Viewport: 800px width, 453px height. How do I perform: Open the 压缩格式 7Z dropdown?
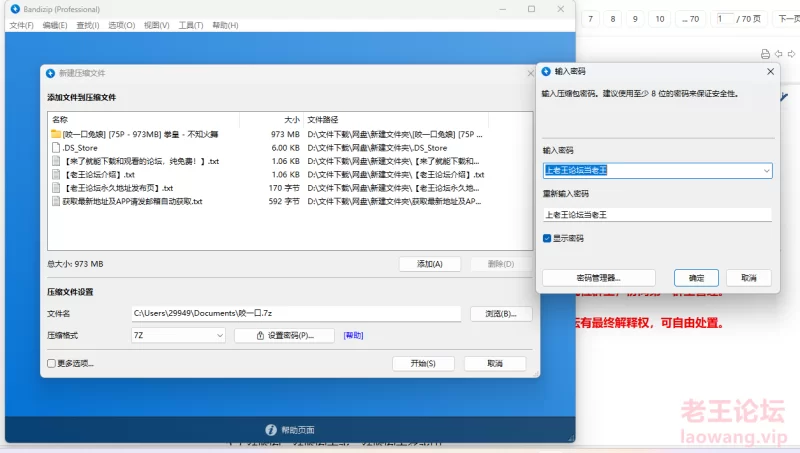[178, 335]
